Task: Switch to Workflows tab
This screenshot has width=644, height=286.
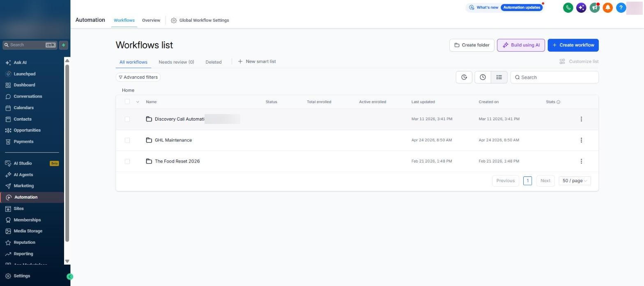Action: point(124,20)
